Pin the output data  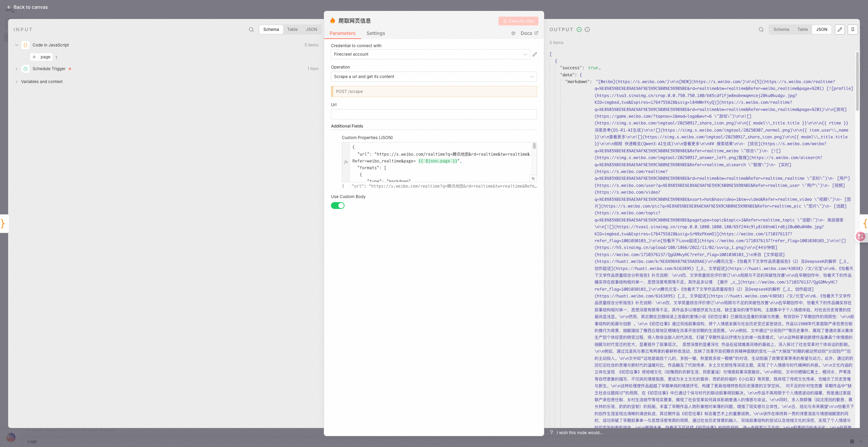click(853, 30)
